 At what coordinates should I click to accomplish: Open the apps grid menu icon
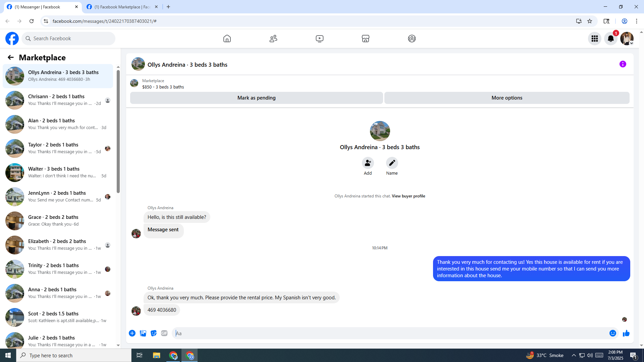click(x=594, y=39)
